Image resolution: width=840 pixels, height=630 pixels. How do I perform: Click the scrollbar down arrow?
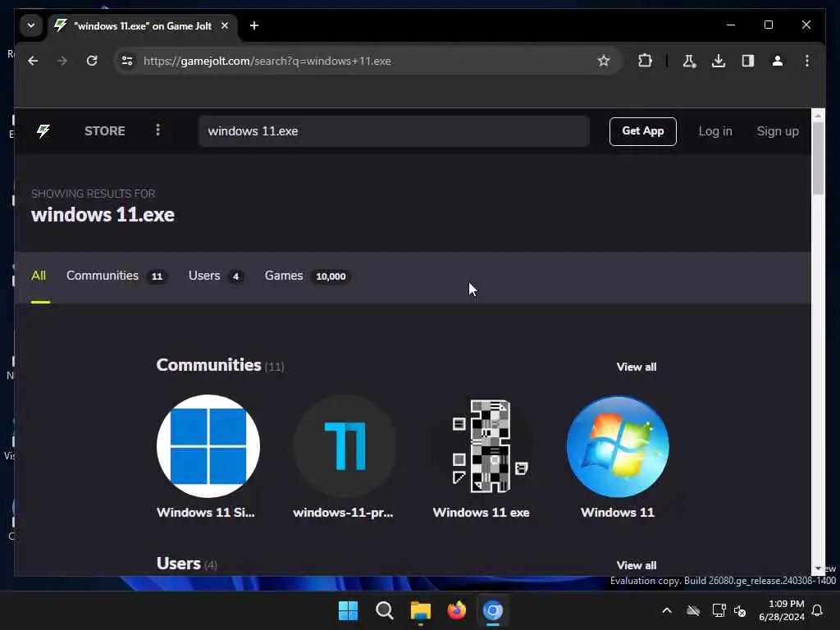[x=818, y=569]
